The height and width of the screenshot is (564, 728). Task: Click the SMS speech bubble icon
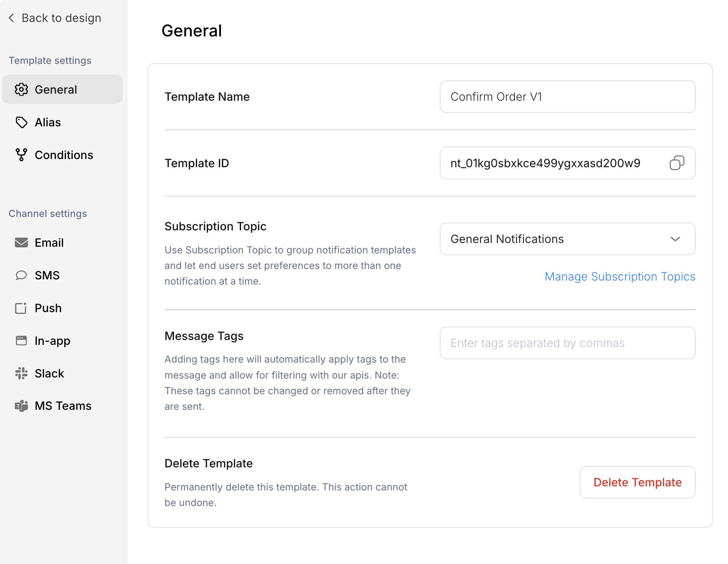[21, 275]
